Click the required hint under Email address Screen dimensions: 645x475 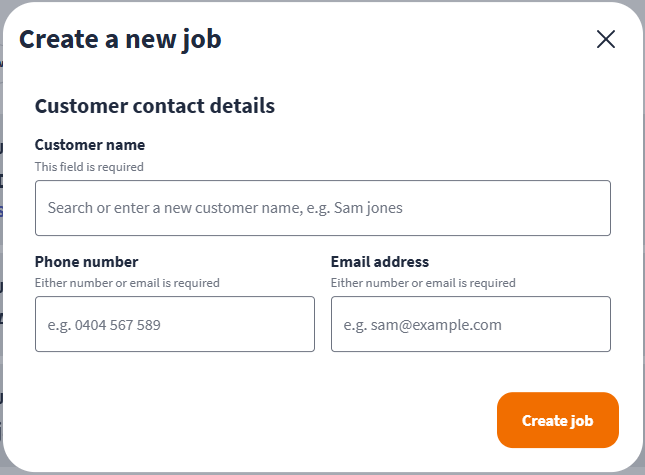click(x=423, y=283)
